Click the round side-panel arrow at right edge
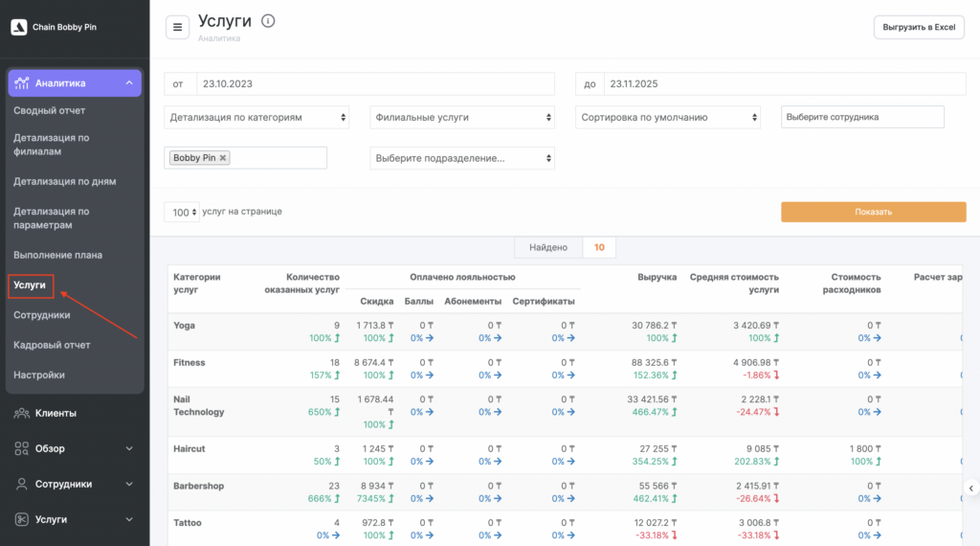Screen dimensions: 980x546 [969, 489]
